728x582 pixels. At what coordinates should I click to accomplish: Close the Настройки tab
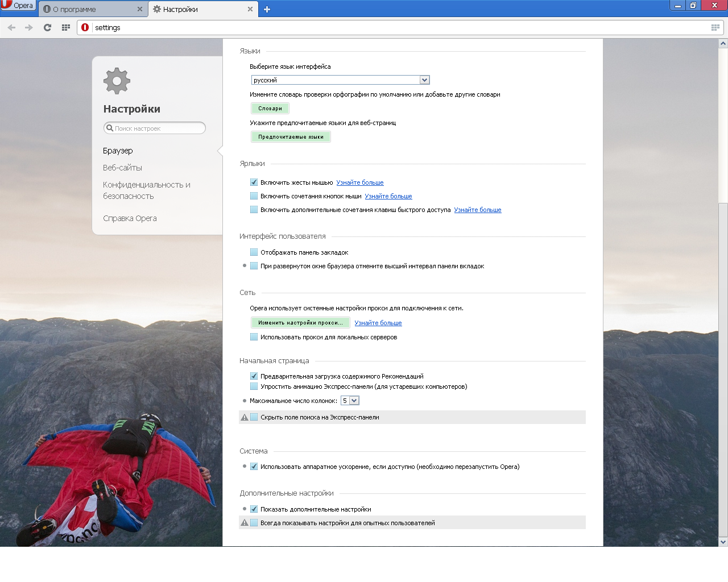(x=250, y=9)
